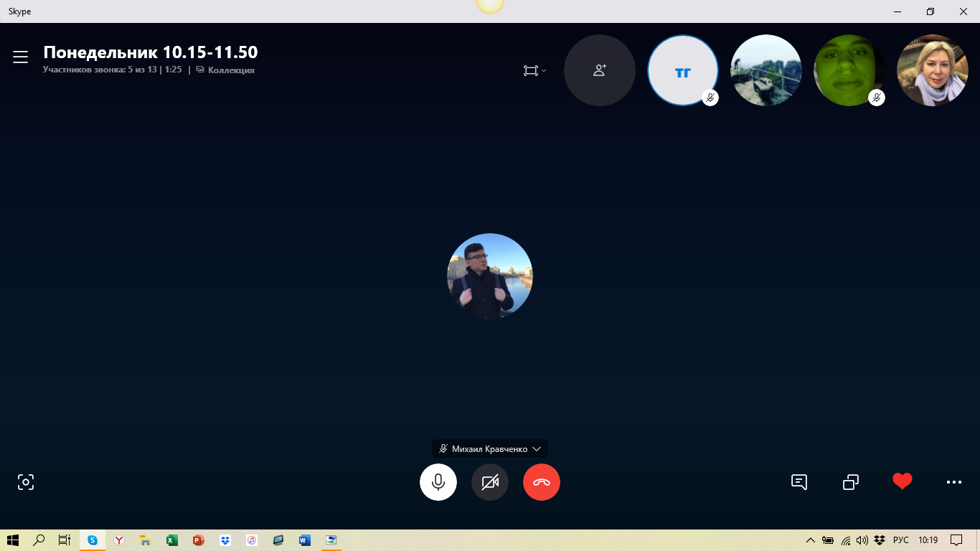Turn on the video camera

pyautogui.click(x=490, y=482)
